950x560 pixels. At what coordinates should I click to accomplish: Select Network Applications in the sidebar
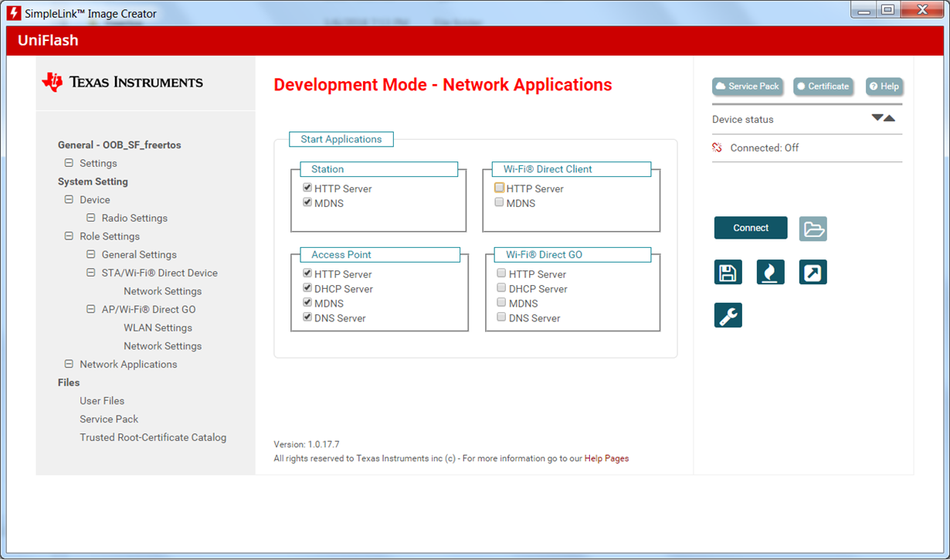point(128,364)
